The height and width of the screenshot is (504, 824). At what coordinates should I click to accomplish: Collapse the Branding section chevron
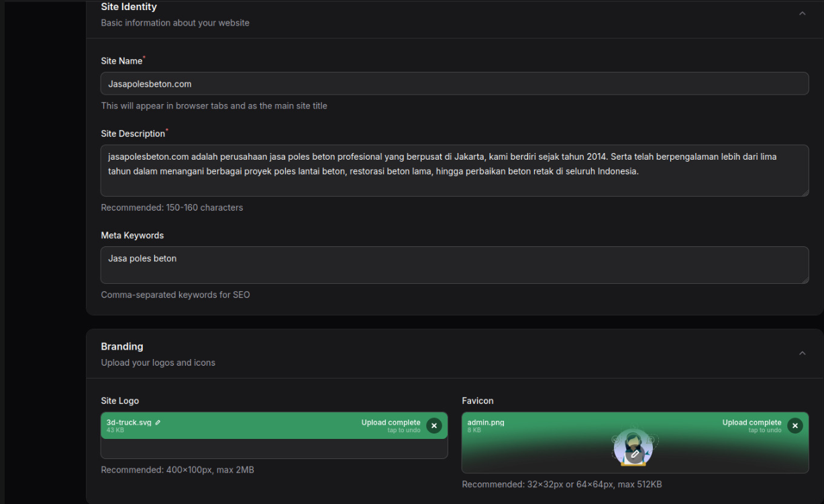point(802,354)
